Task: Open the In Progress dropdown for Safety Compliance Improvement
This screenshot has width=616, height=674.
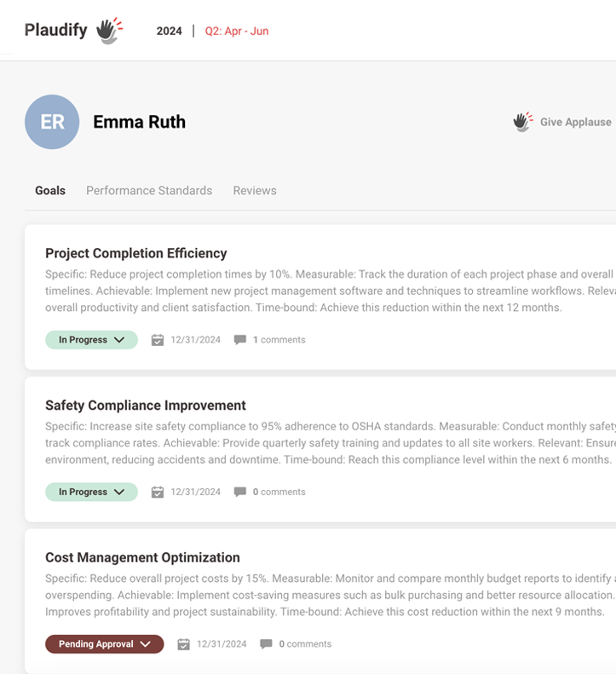Action: pyautogui.click(x=91, y=493)
